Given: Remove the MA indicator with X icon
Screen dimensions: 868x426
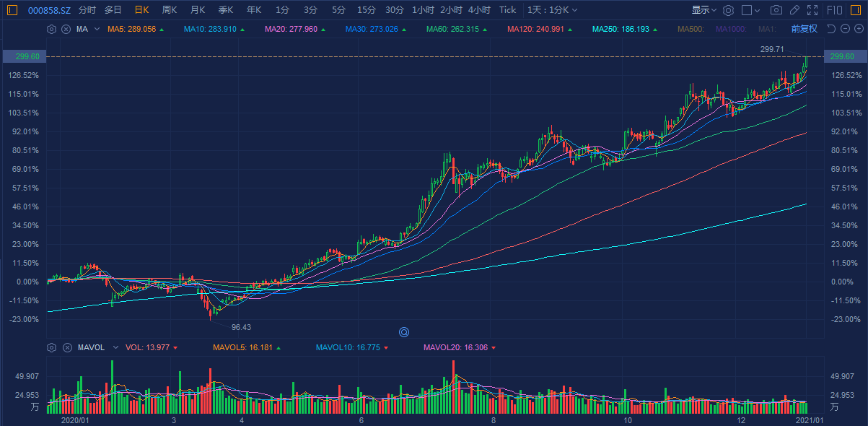Looking at the screenshot, I should (x=65, y=29).
